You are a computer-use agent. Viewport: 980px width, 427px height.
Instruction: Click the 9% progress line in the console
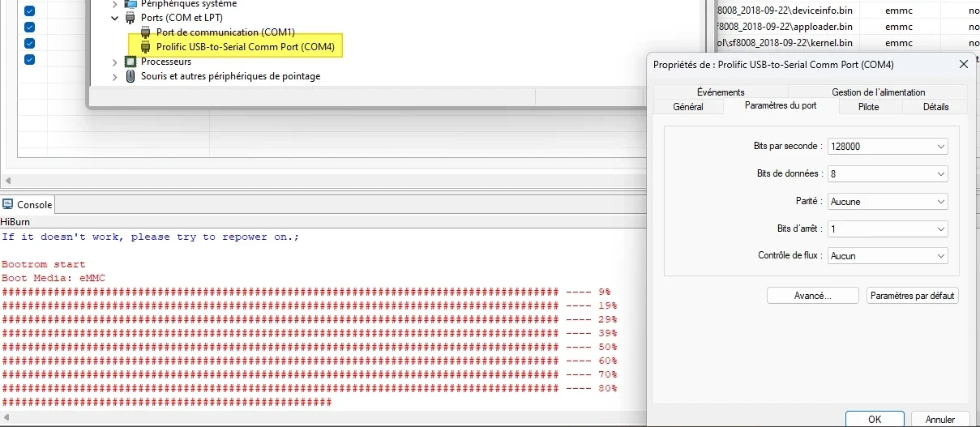point(306,292)
